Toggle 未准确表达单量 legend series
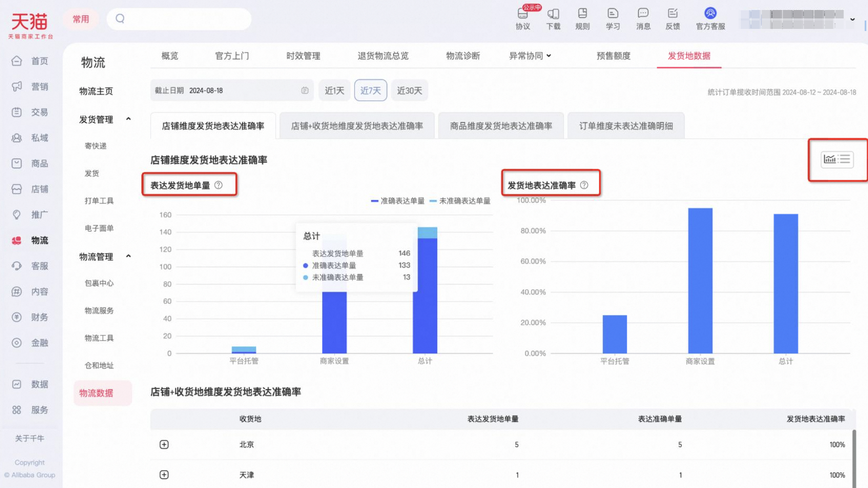The image size is (868, 488). pyautogui.click(x=460, y=201)
